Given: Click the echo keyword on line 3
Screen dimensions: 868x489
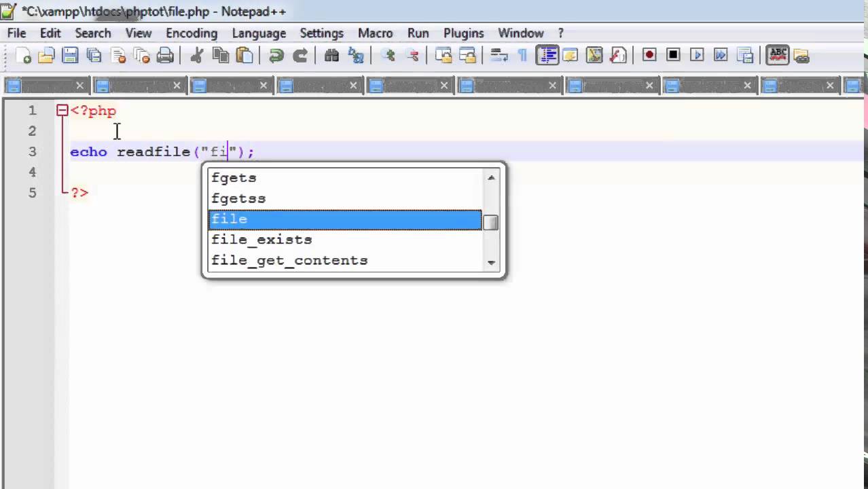Looking at the screenshot, I should 88,151.
